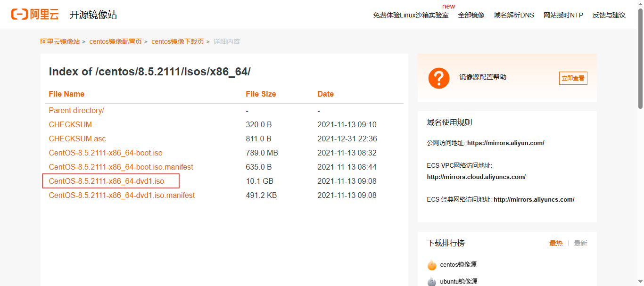This screenshot has width=644, height=286.
Task: Click 开源镜像站 site title
Action: (93, 15)
